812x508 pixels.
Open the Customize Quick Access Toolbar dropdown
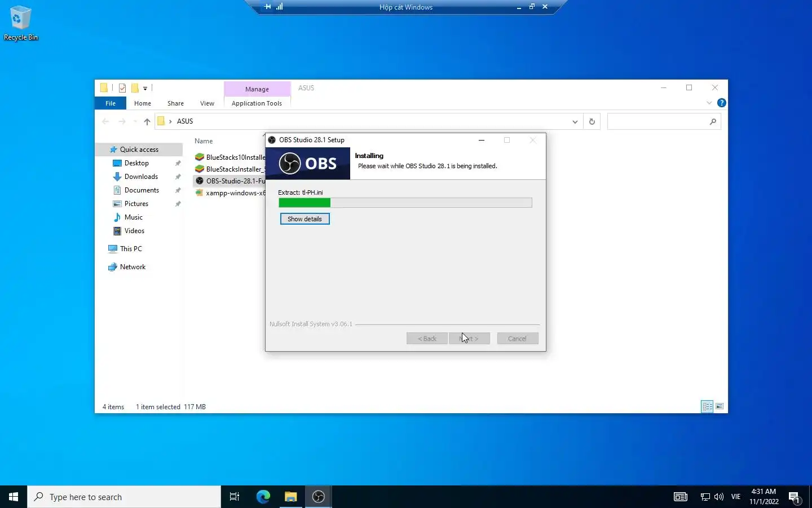coord(145,88)
